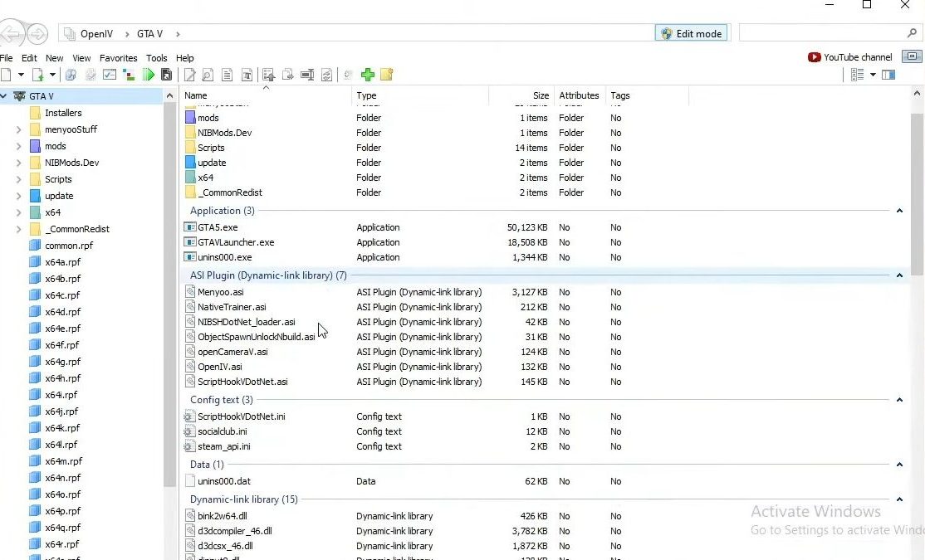This screenshot has height=560, width=925.
Task: Open the File menu
Action: (x=7, y=58)
